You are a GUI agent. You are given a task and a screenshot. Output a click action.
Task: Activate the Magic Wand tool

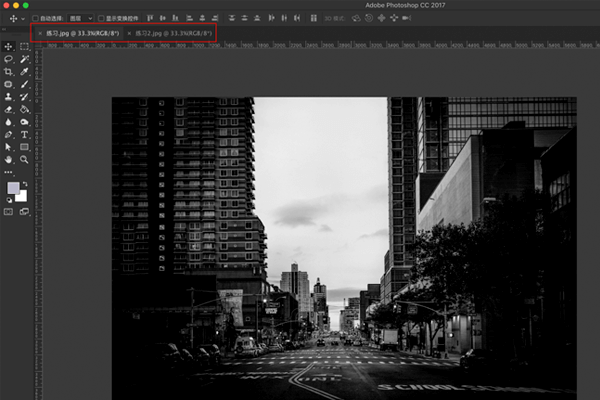pos(24,59)
